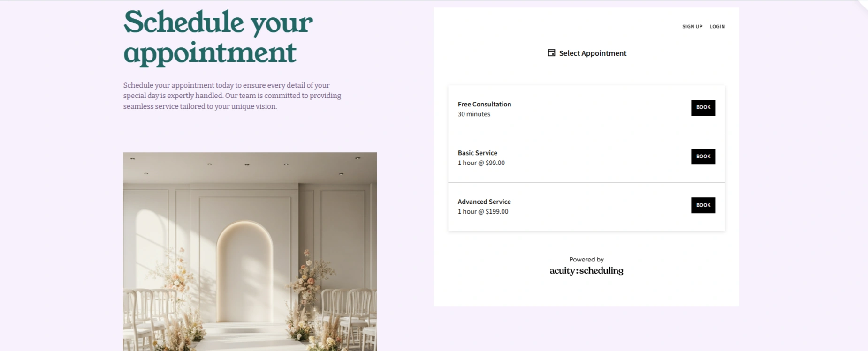The height and width of the screenshot is (351, 868).
Task: Click the 30 minutes duration text
Action: click(x=474, y=114)
